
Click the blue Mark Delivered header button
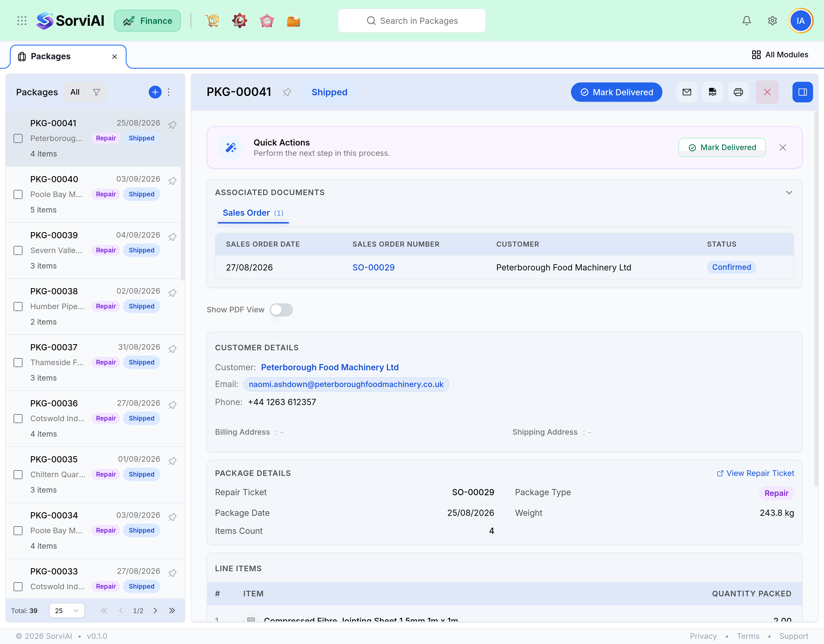point(616,92)
